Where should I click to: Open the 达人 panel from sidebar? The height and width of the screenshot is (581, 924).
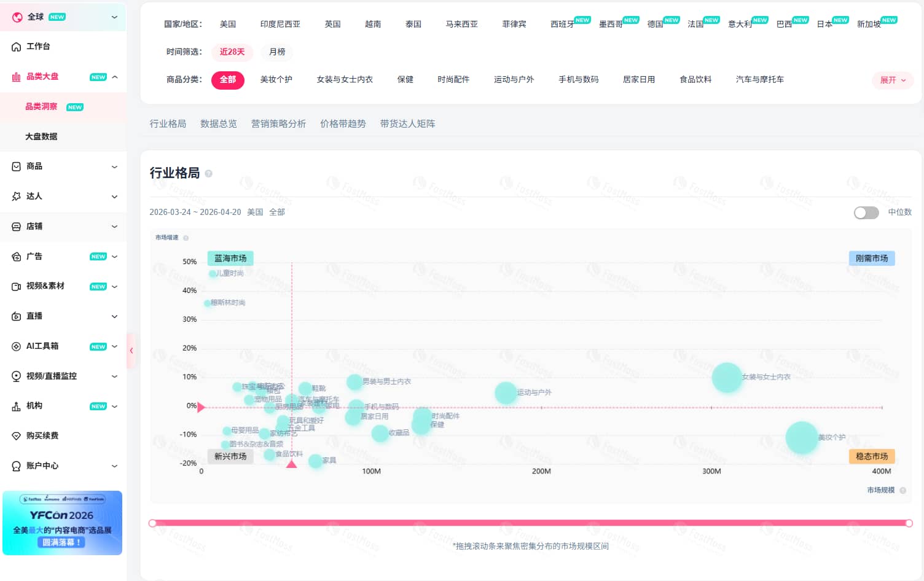point(34,196)
